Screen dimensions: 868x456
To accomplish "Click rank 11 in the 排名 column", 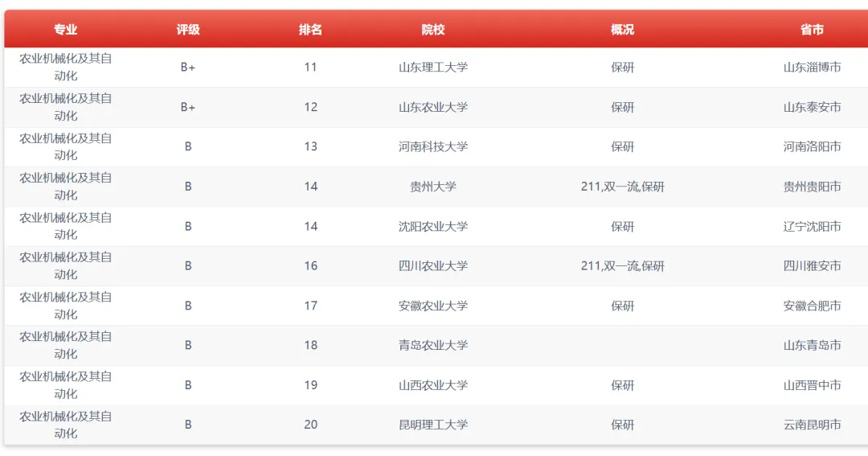I will point(310,67).
